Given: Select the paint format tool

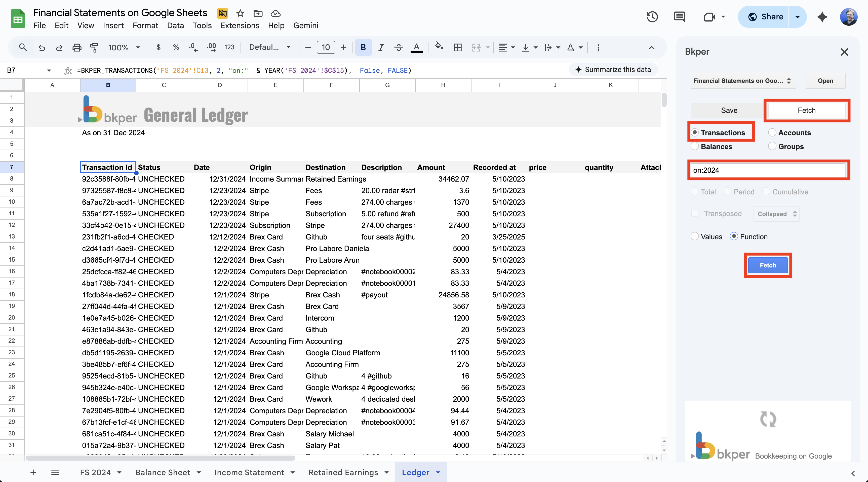Looking at the screenshot, I should coord(94,47).
